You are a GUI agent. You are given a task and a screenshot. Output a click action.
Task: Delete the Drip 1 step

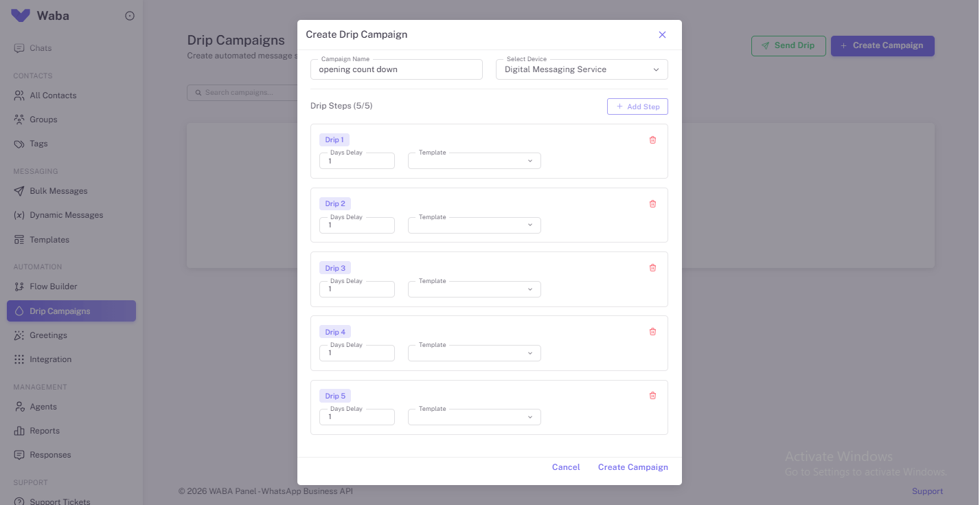(x=652, y=140)
